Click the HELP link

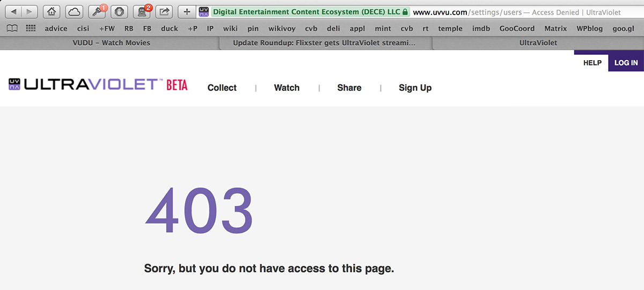(x=592, y=63)
